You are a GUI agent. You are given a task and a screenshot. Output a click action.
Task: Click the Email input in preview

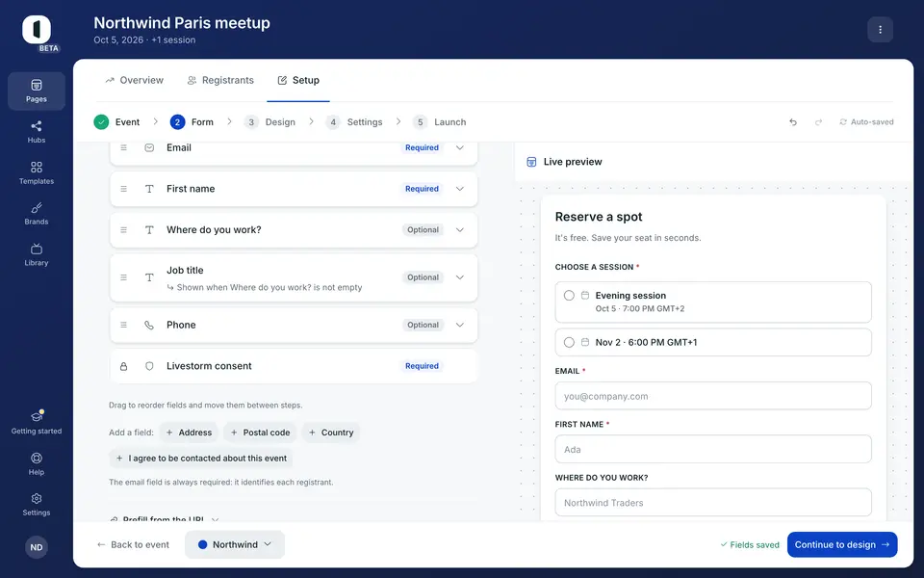(x=713, y=396)
